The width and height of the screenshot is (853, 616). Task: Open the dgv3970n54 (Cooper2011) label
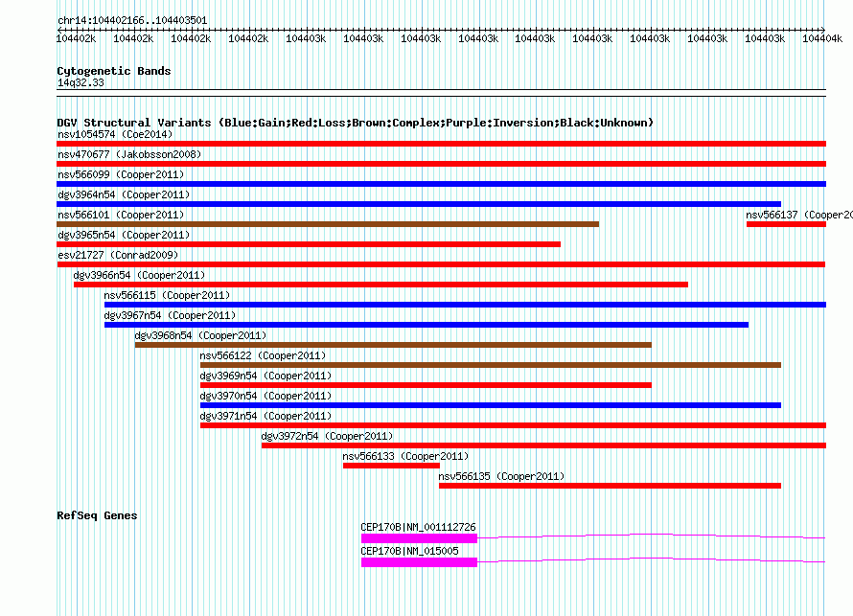[265, 396]
